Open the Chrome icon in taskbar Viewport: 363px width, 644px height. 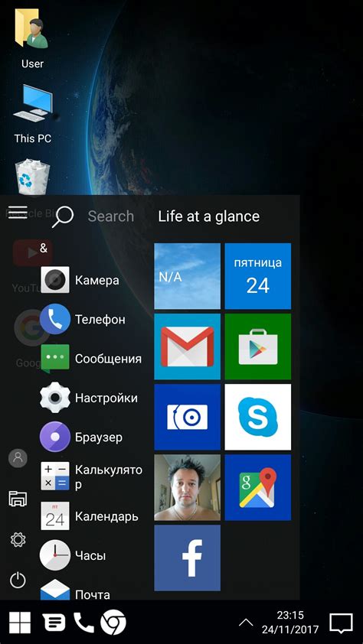click(x=113, y=623)
